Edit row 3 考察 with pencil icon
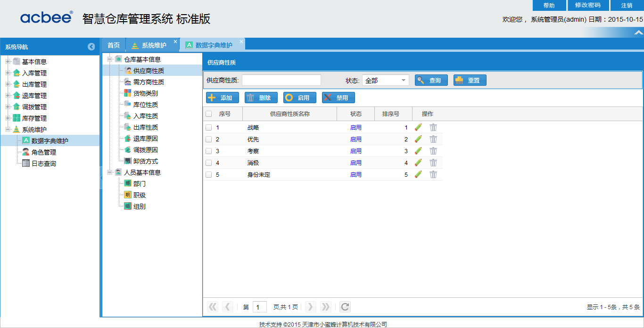This screenshot has width=644, height=328. click(x=418, y=151)
